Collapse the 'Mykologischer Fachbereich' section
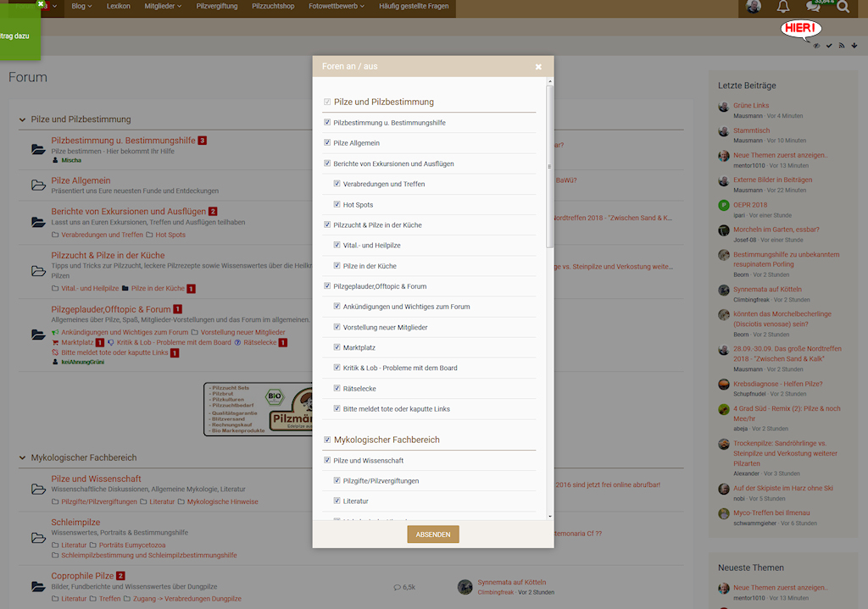Viewport: 868px width, 609px height. [22, 458]
